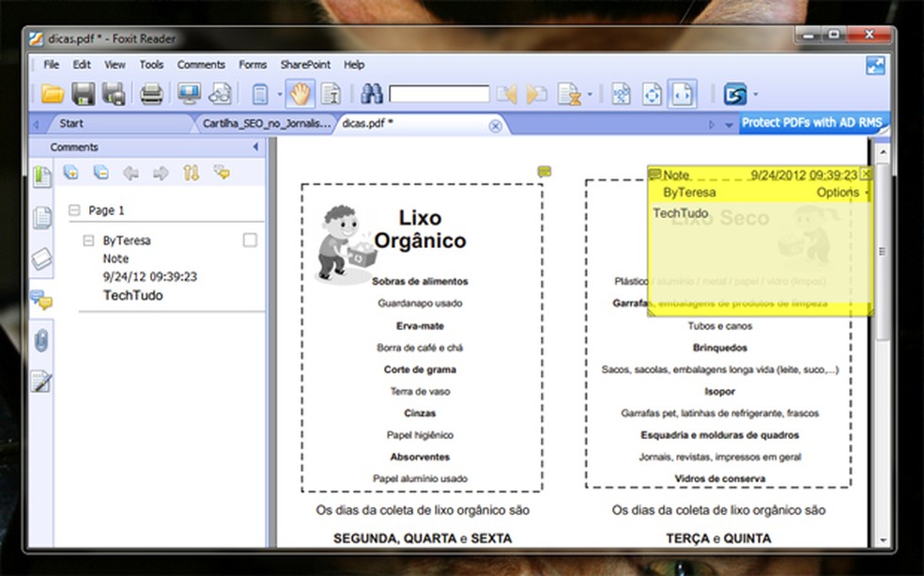Collapse the Page 1 comment group
This screenshot has width=924, height=576.
[x=73, y=210]
